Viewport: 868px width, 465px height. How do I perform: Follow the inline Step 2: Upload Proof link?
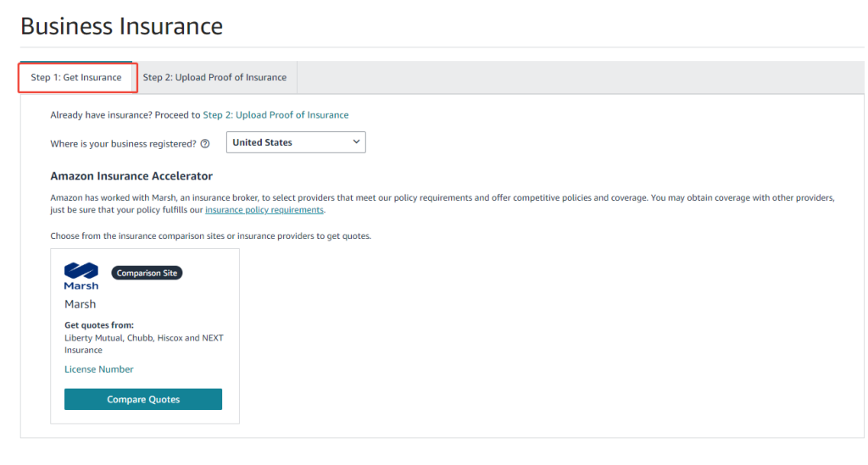pos(275,115)
